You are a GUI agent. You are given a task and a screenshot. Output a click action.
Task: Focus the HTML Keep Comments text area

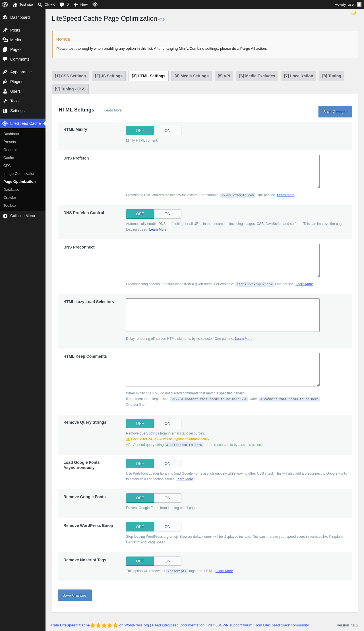(223, 370)
